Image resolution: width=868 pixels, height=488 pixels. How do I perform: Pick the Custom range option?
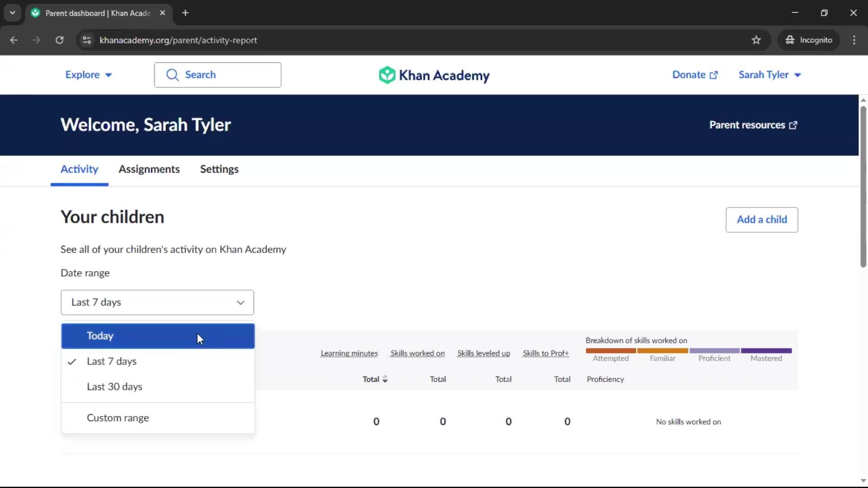(158, 418)
